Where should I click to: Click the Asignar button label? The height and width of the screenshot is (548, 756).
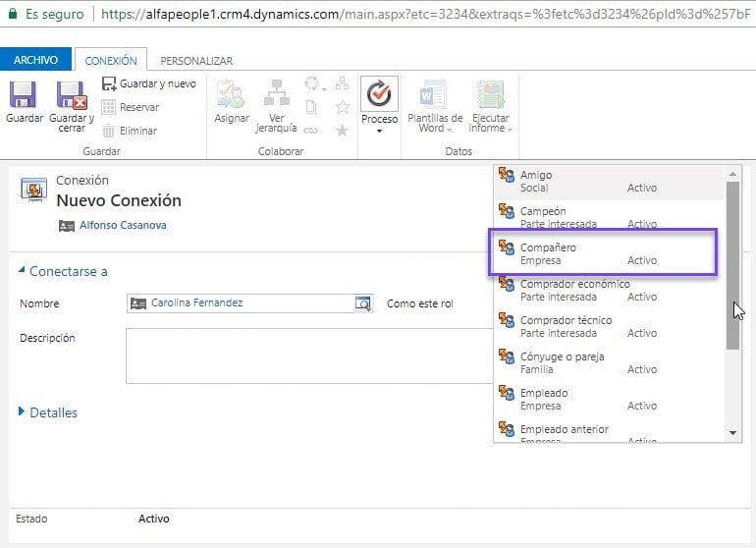232,118
